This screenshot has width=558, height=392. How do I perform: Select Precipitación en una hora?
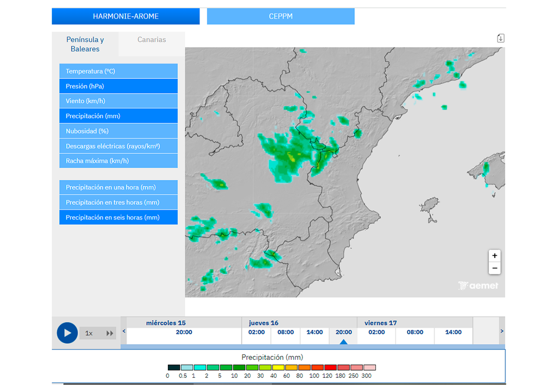point(118,187)
